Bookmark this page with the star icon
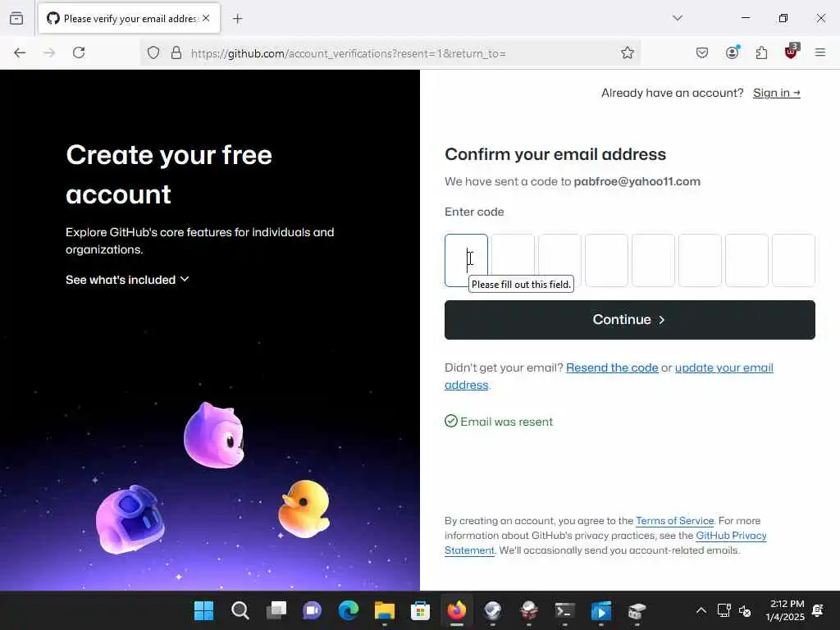This screenshot has height=630, width=840. pos(628,52)
